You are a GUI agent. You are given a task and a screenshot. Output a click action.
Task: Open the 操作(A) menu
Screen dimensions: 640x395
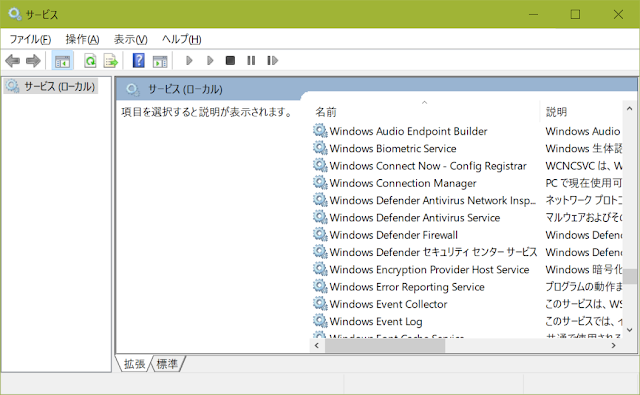coord(82,39)
